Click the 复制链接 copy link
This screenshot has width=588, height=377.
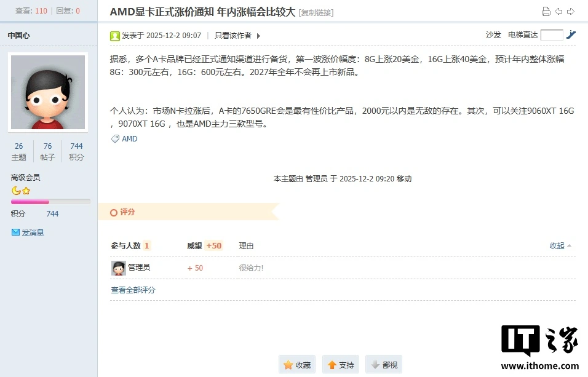pyautogui.click(x=316, y=12)
